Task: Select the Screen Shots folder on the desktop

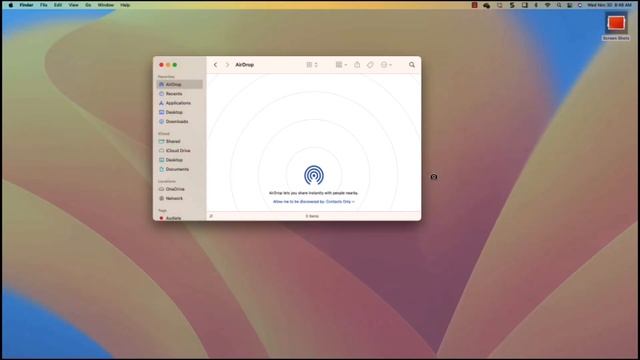Action: (616, 27)
